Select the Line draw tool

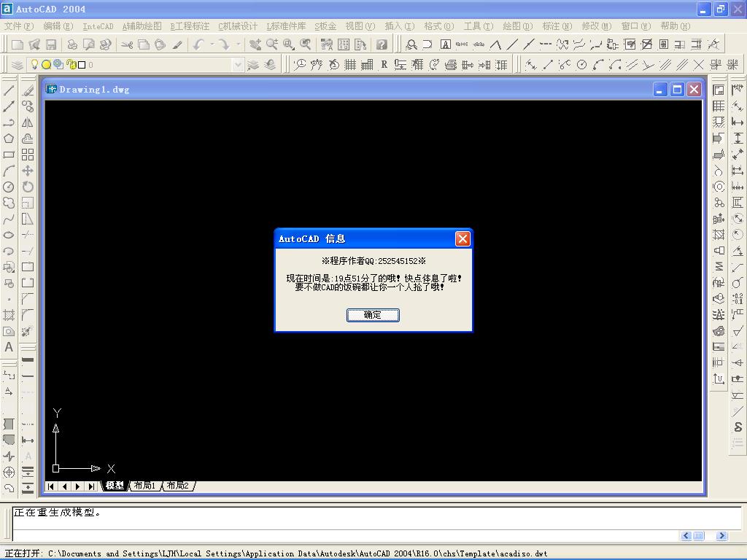[x=9, y=90]
